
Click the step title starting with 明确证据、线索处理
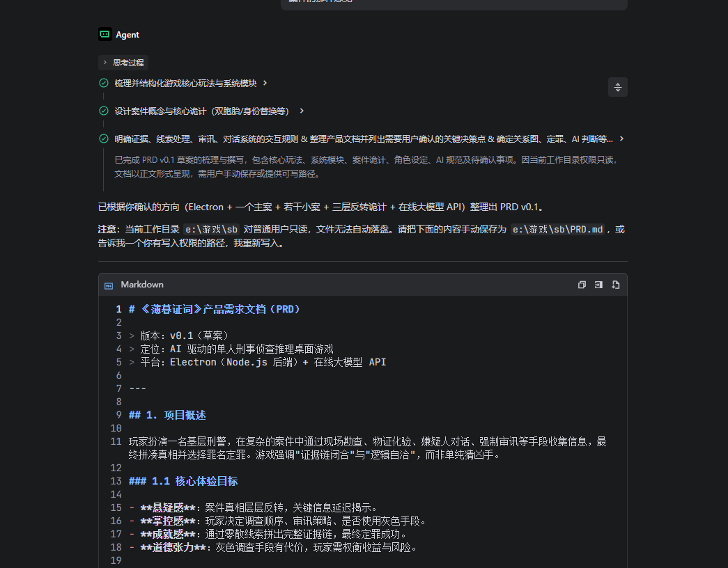[364, 139]
